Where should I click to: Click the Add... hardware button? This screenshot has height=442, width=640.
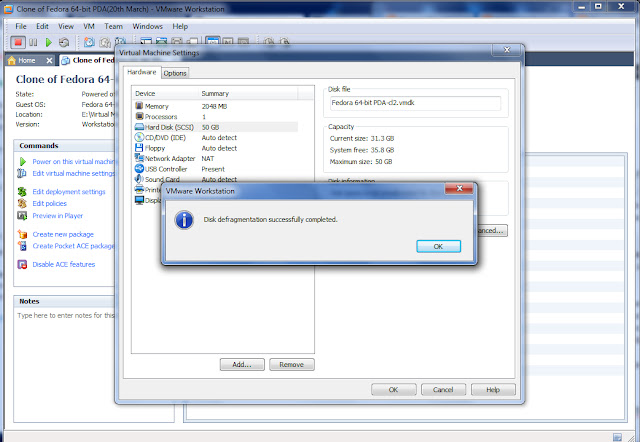(x=242, y=364)
